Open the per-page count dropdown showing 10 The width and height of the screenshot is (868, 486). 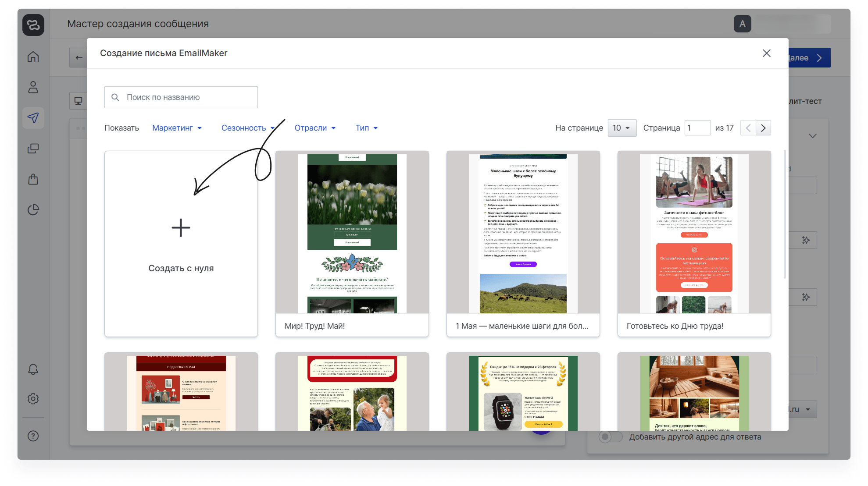coord(622,128)
